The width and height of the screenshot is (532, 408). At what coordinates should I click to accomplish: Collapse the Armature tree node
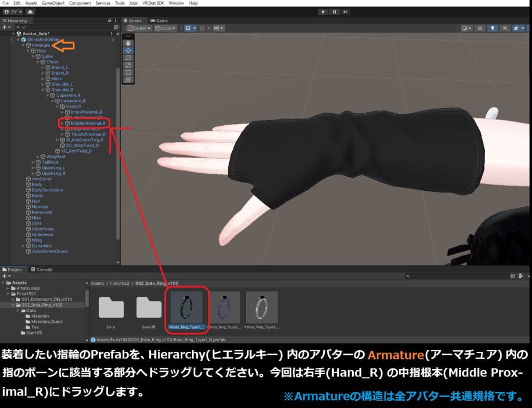(23, 45)
